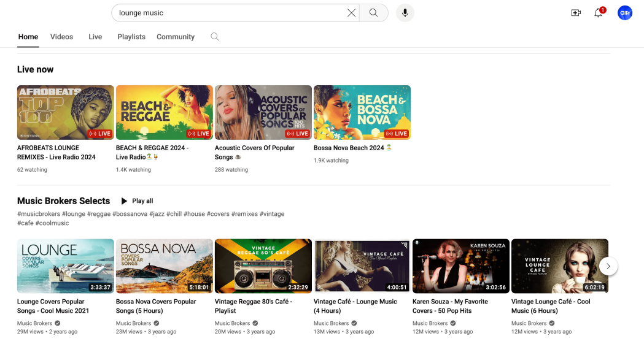Click the #jazz hashtag

click(157, 214)
